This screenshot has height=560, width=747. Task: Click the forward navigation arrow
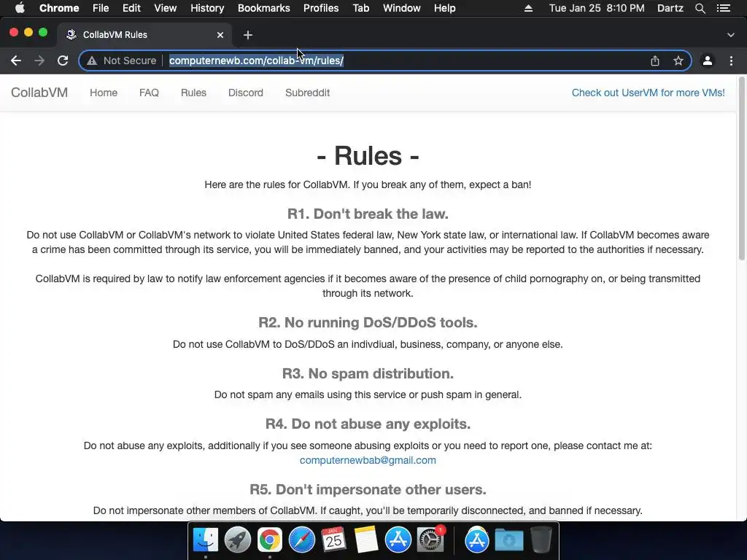pos(39,61)
